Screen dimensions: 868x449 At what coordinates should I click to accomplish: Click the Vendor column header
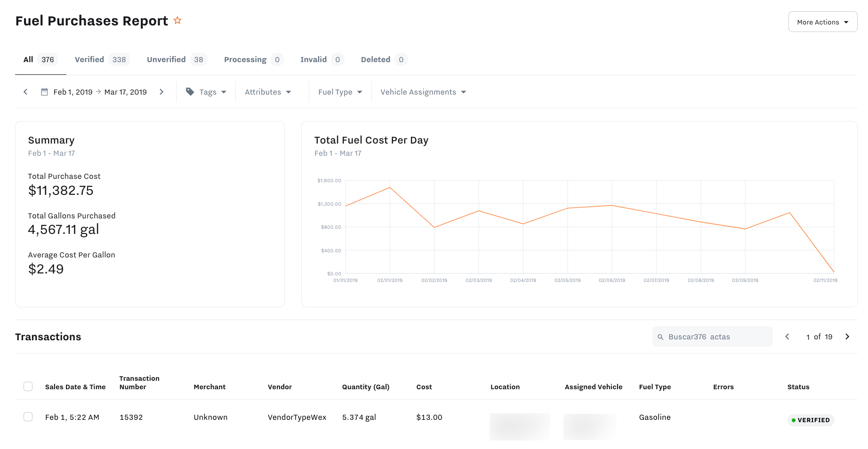point(280,387)
